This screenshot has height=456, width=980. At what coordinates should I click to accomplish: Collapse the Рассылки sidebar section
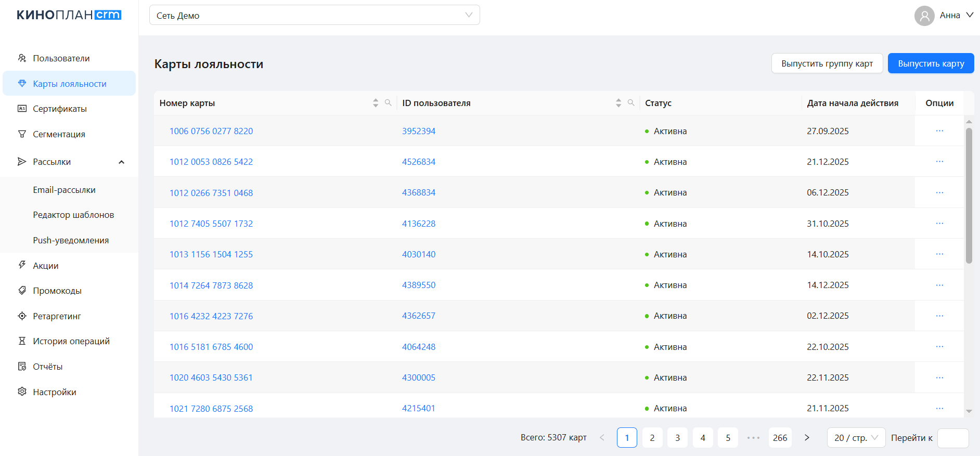point(121,162)
